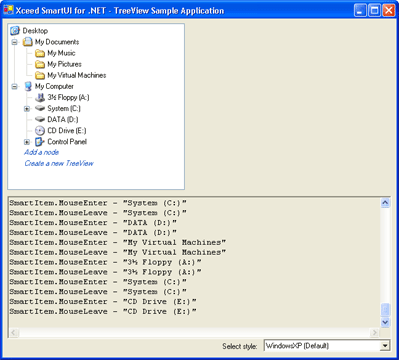
Task: Click the CD Drive disc icon
Action: pos(40,131)
